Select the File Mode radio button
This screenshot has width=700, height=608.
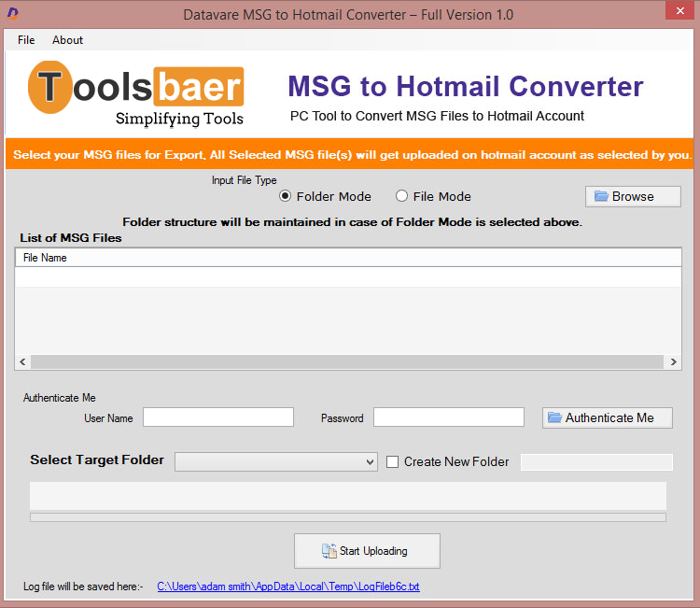click(401, 196)
